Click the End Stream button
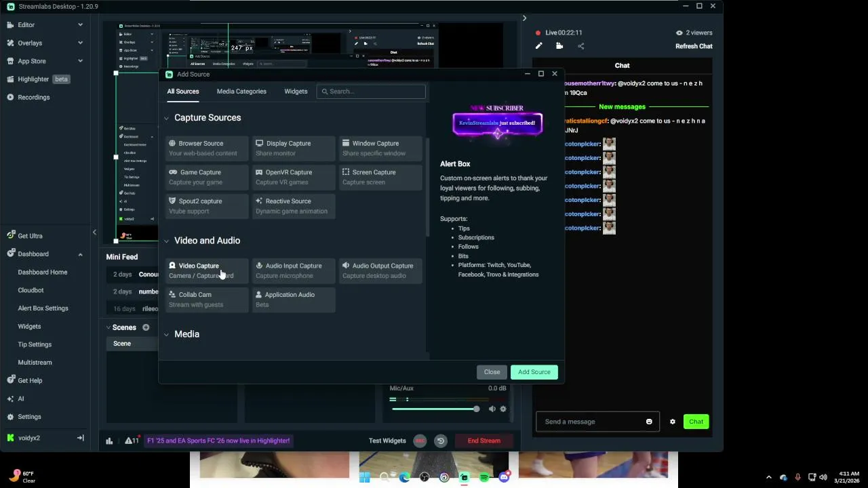 (x=484, y=441)
